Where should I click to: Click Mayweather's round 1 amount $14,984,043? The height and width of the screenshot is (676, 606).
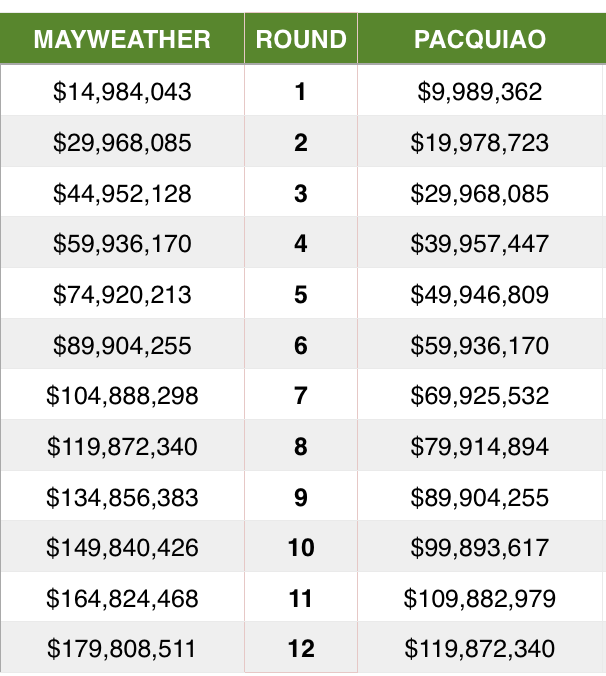tap(122, 91)
